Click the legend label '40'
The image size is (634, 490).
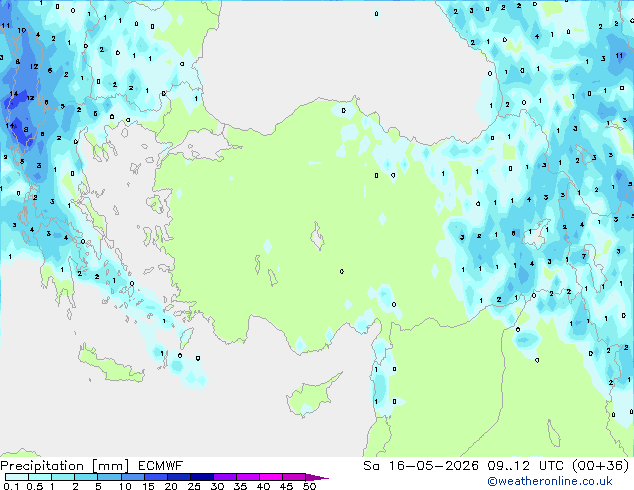(x=263, y=486)
